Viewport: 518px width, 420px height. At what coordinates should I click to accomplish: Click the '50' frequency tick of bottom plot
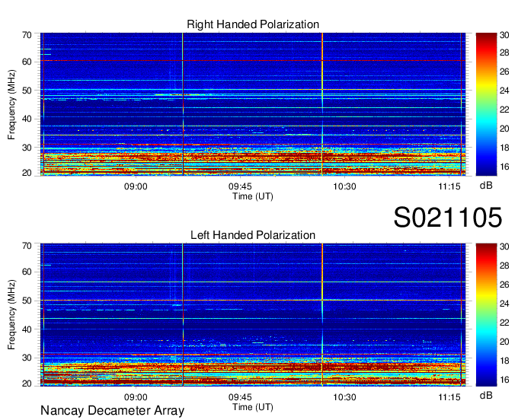[x=27, y=301]
